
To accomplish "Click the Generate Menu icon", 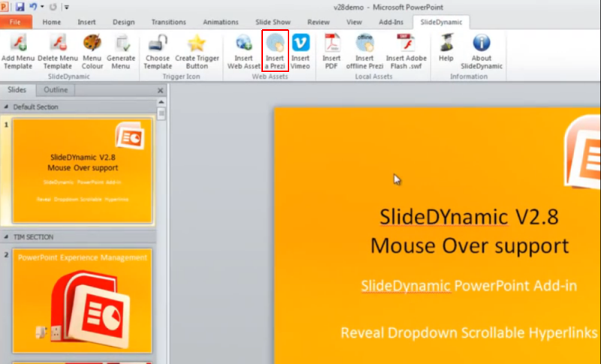I will coord(122,42).
